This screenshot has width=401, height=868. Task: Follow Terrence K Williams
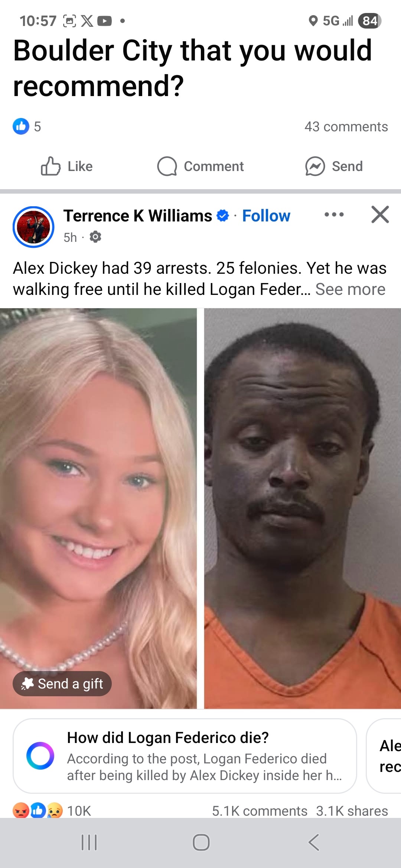pos(266,216)
